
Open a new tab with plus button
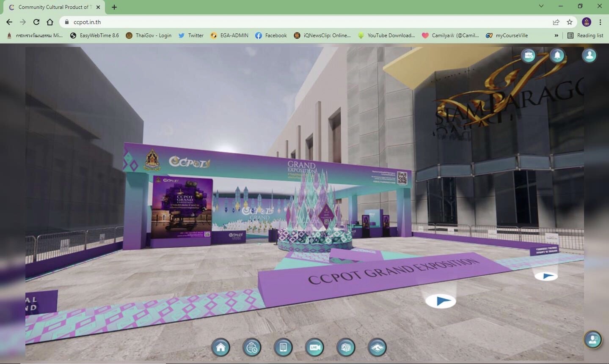[114, 7]
